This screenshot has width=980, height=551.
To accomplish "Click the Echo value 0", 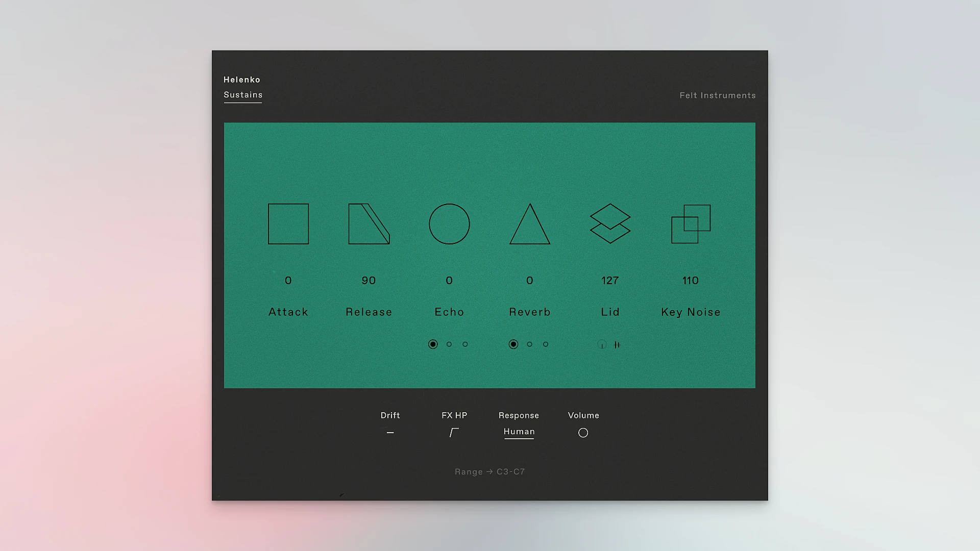I will click(x=449, y=281).
